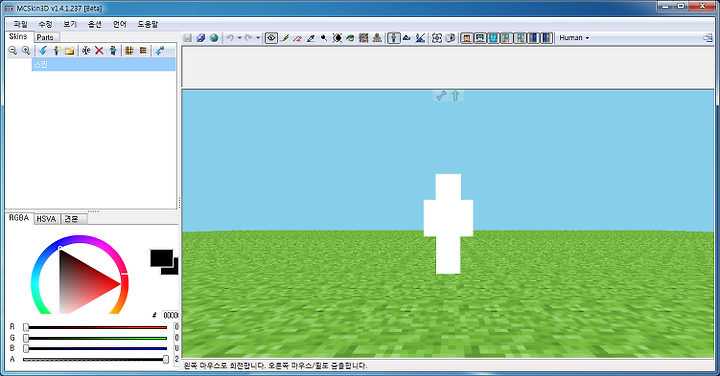The height and width of the screenshot is (376, 720).
Task: Toggle left arm part visibility
Action: click(506, 38)
